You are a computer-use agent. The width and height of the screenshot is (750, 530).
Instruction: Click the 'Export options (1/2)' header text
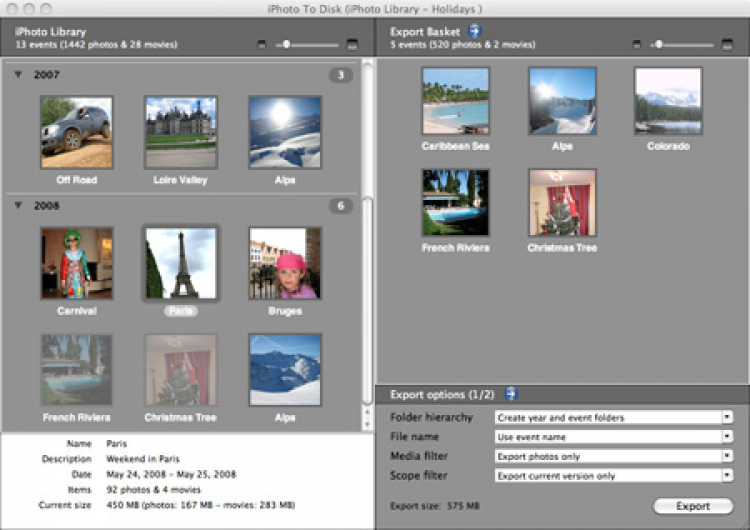442,394
